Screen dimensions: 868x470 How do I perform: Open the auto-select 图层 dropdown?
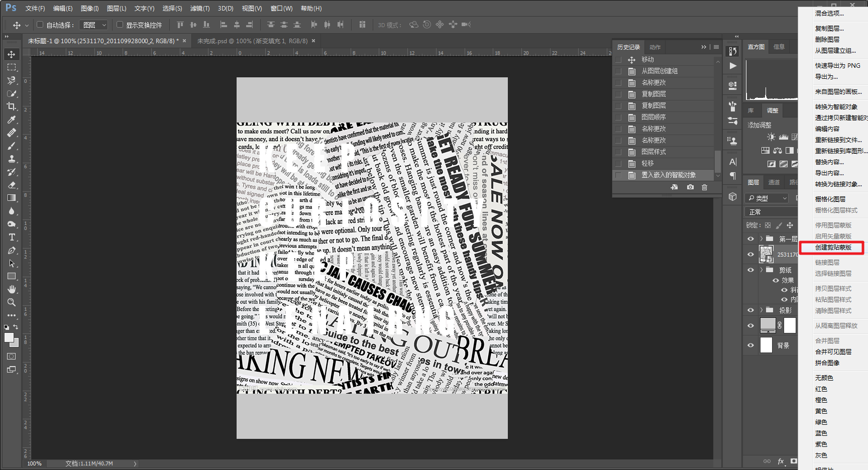tap(94, 25)
